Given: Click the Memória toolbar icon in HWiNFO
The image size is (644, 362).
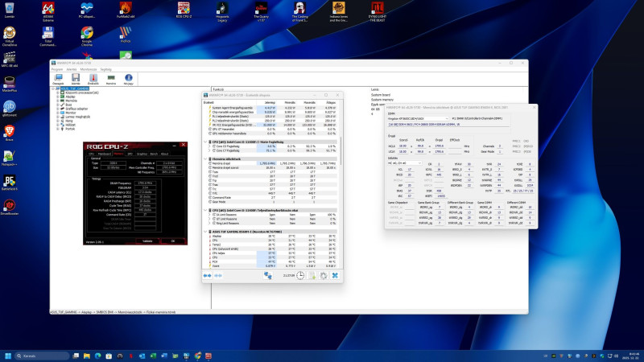Looking at the screenshot, I should (x=111, y=79).
